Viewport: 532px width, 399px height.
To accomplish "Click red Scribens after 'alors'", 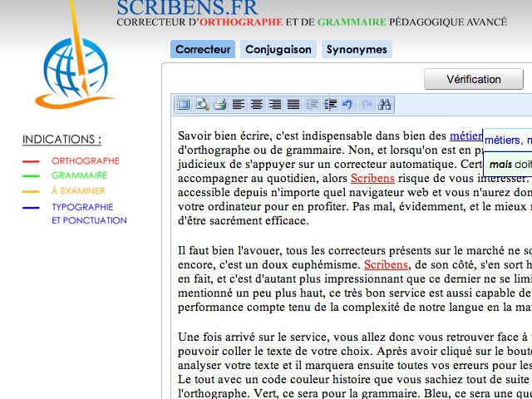I will pos(372,179).
